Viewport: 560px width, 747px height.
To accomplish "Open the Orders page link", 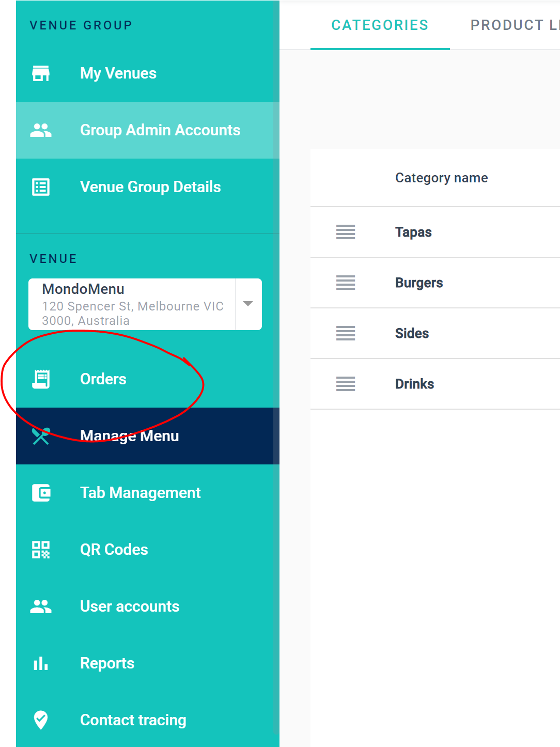I will [x=103, y=379].
